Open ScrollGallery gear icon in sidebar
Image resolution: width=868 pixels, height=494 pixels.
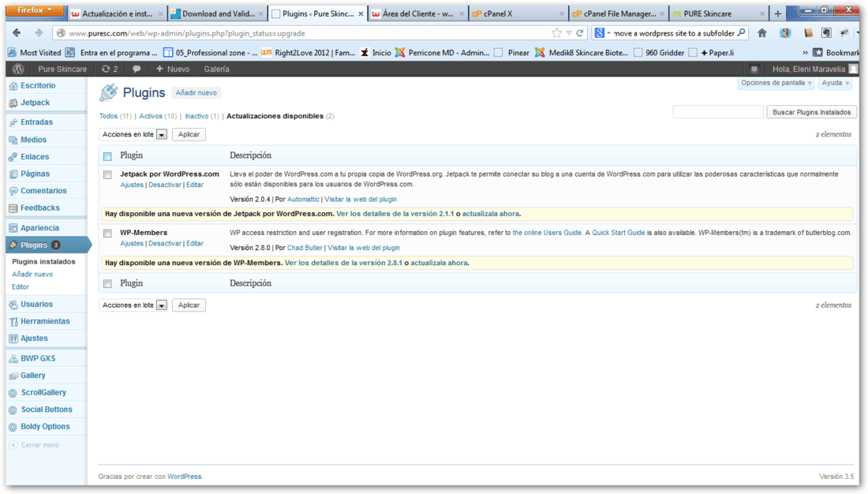13,393
